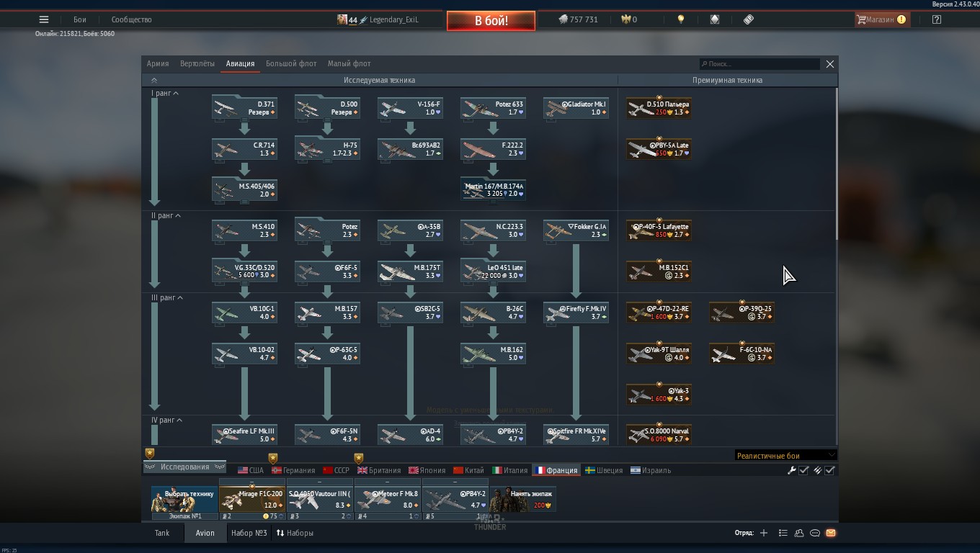Image resolution: width=980 pixels, height=553 pixels.
Task: Click Нанять экипаж for 200 eagles
Action: coord(522,499)
